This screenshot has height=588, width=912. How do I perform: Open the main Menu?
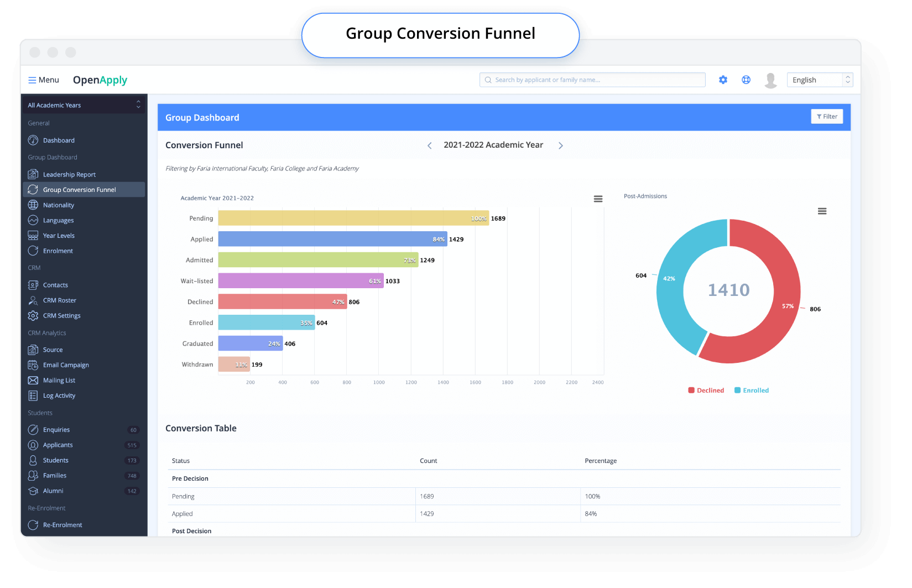click(x=44, y=80)
